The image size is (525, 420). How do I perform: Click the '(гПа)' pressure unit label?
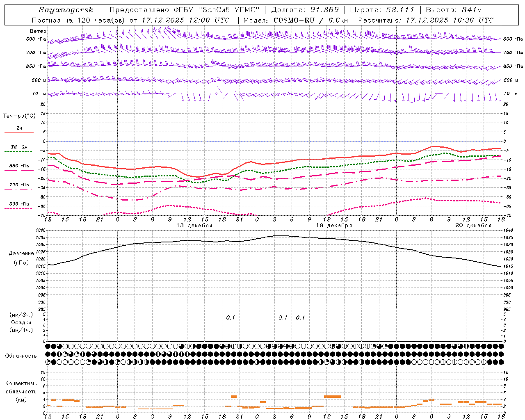[x=21, y=263]
